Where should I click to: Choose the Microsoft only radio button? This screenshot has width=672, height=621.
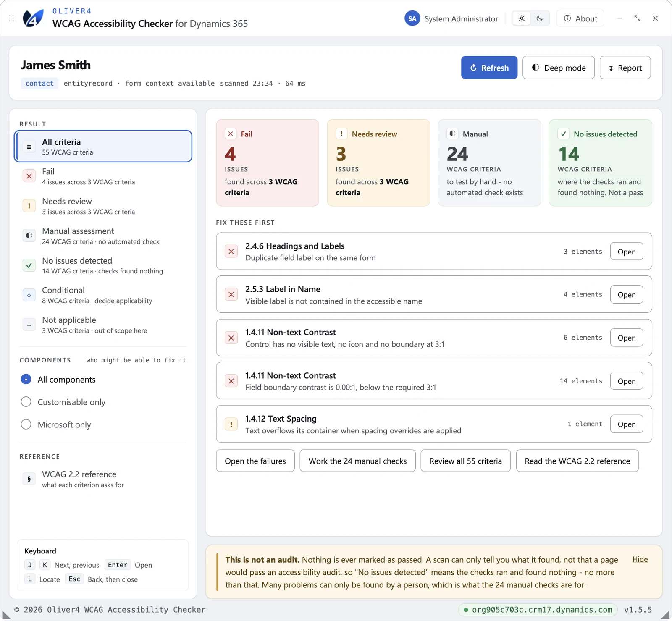26,425
